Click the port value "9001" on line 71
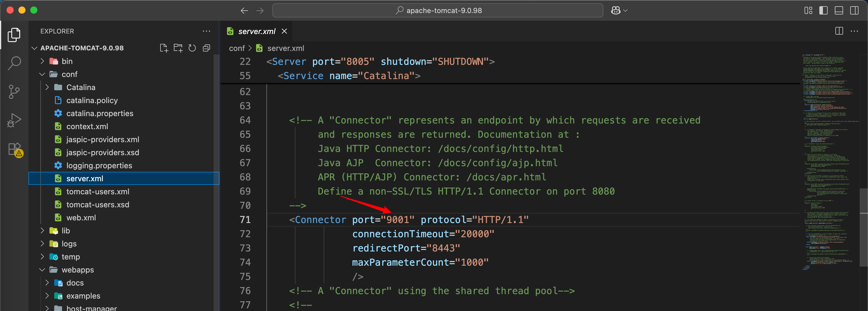The width and height of the screenshot is (868, 311). 398,220
